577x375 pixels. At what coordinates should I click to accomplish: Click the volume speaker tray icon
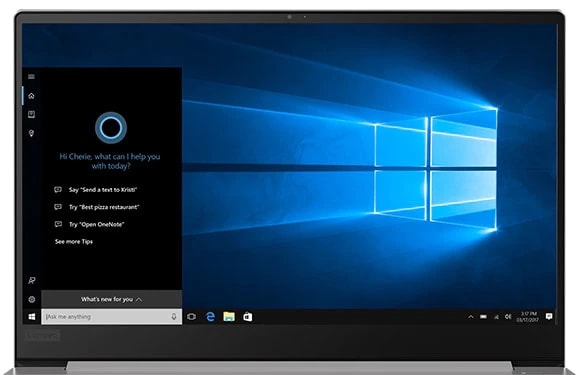(x=508, y=316)
